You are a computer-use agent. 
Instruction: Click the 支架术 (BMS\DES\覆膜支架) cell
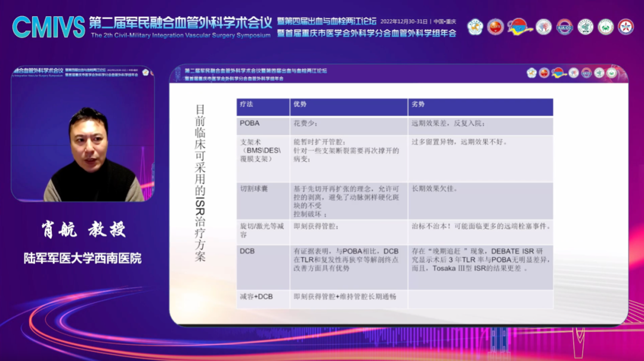tap(263, 159)
